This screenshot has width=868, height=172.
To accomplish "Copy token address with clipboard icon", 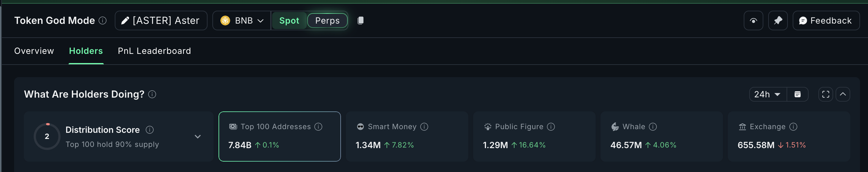I will (x=360, y=21).
